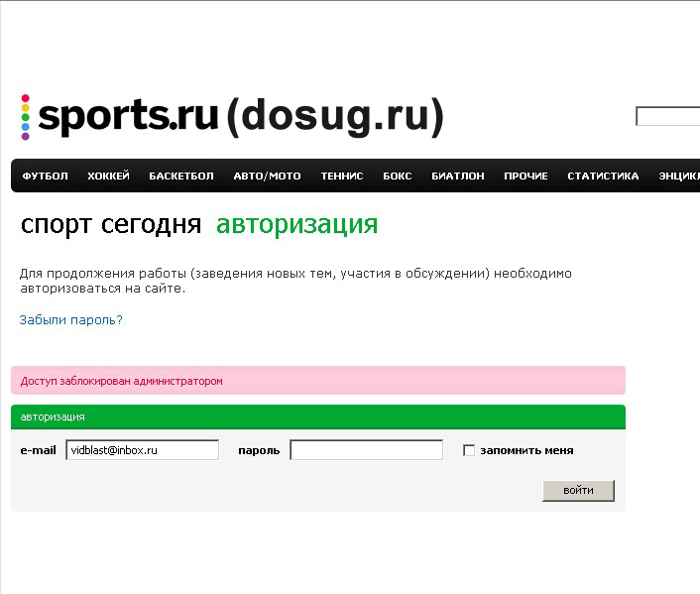The width and height of the screenshot is (700, 594).
Task: Open the ТЕННИС section
Action: pos(342,176)
